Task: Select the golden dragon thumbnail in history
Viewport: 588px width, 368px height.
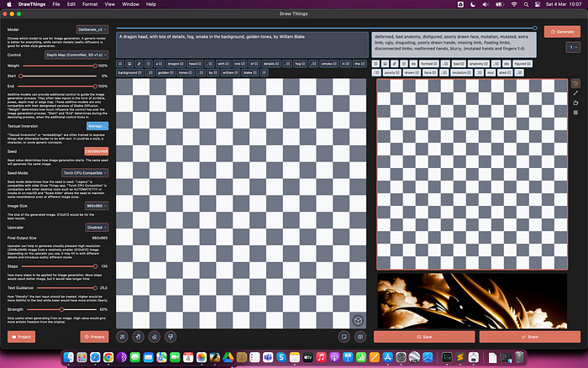Action: [x=472, y=301]
